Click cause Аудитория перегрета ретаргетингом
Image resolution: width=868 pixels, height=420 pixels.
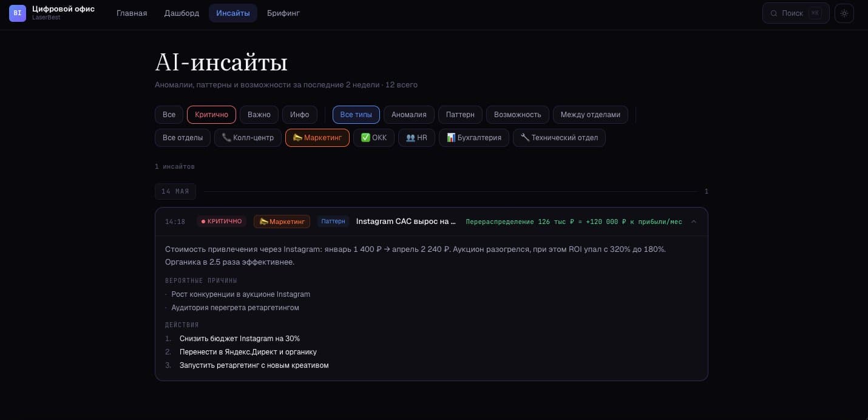coord(236,308)
